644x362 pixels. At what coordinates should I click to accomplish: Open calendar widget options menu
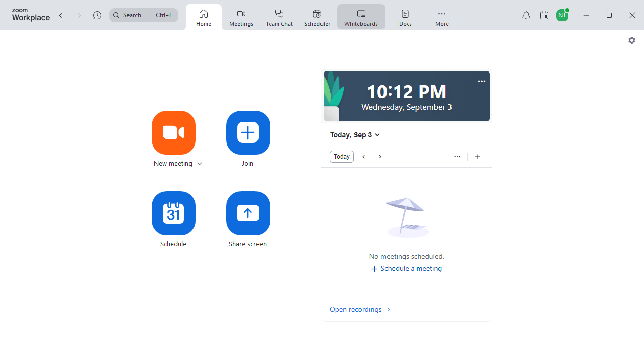coord(457,157)
